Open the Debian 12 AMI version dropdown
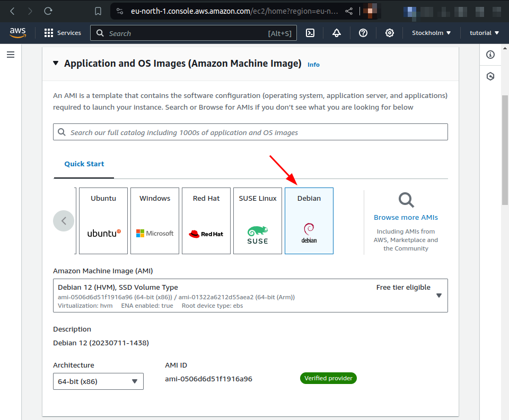 click(439, 296)
